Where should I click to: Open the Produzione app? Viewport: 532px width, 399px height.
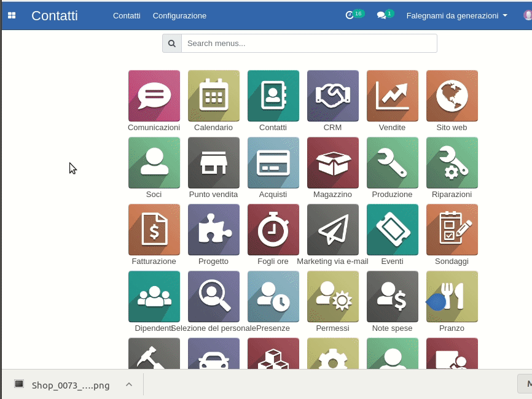click(x=392, y=163)
